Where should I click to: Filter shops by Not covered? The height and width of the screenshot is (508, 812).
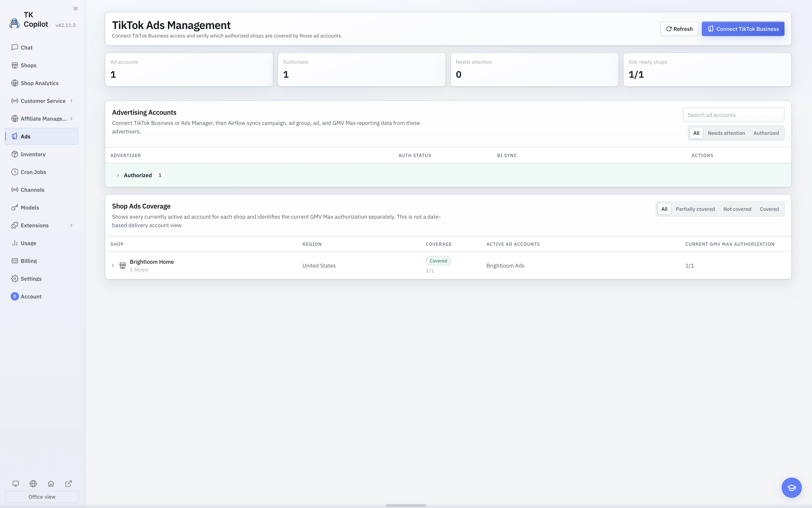pos(737,209)
